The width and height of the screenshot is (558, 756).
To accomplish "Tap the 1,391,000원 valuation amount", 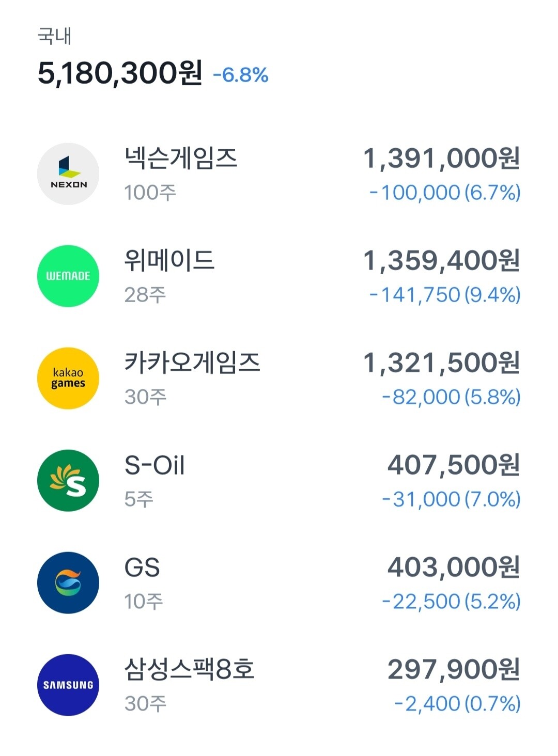I will [x=442, y=158].
